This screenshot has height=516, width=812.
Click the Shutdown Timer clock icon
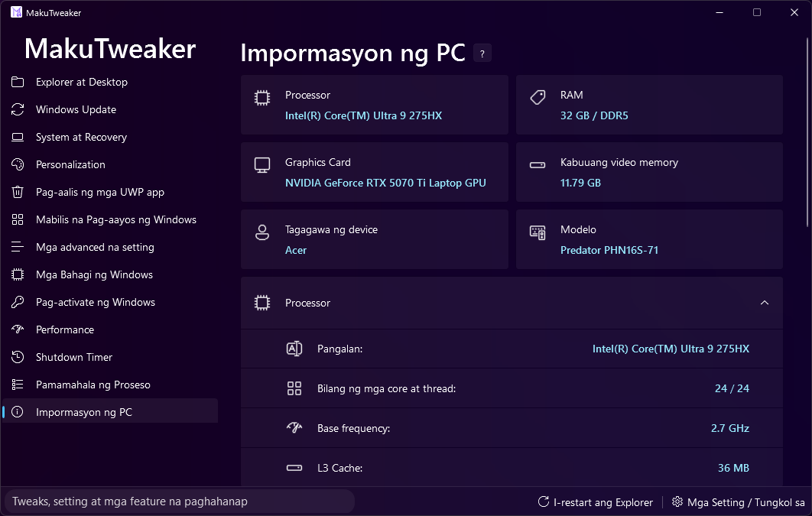18,357
